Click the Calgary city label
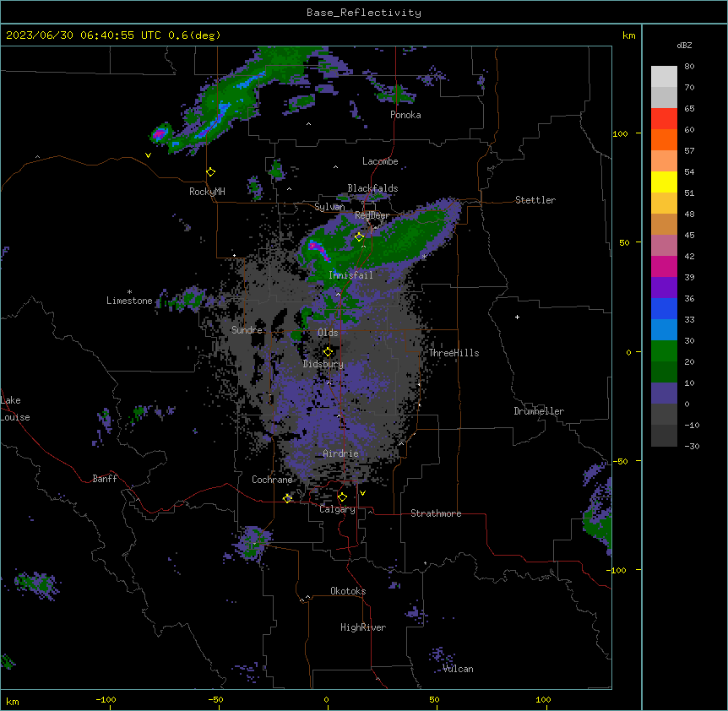This screenshot has height=711, width=728. [x=337, y=509]
